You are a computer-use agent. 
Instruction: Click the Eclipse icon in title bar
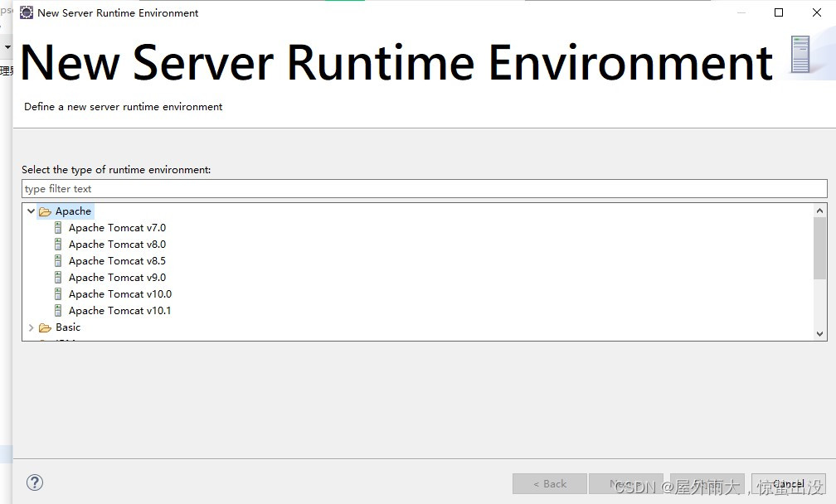27,12
